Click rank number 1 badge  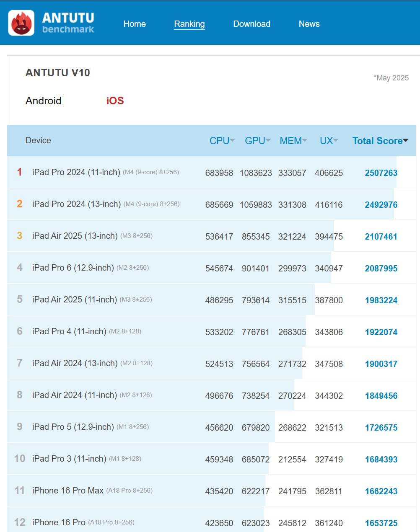[19, 172]
